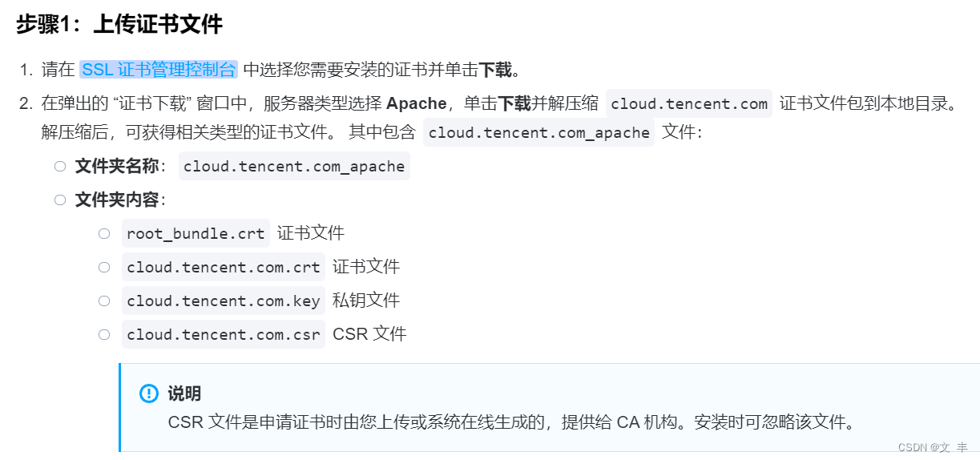
Task: Click the blue info icon beside 说明
Action: click(x=149, y=393)
